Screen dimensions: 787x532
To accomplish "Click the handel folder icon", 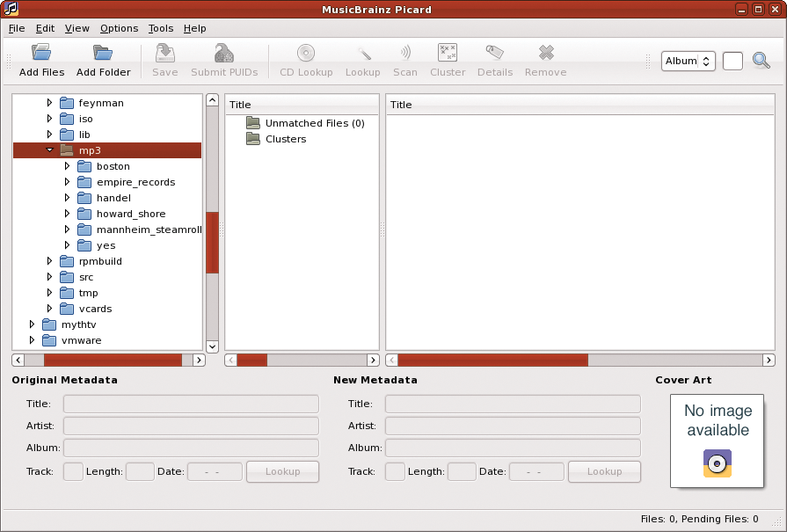I will pos(84,198).
